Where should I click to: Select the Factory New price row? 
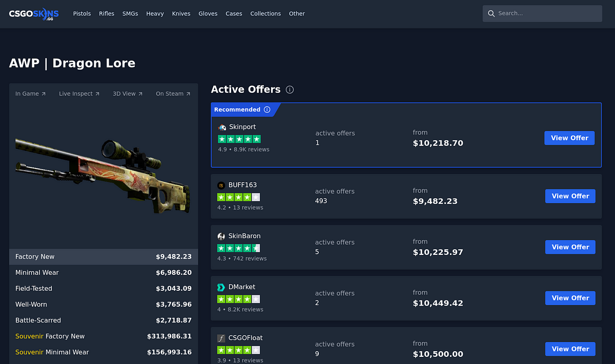(x=104, y=257)
